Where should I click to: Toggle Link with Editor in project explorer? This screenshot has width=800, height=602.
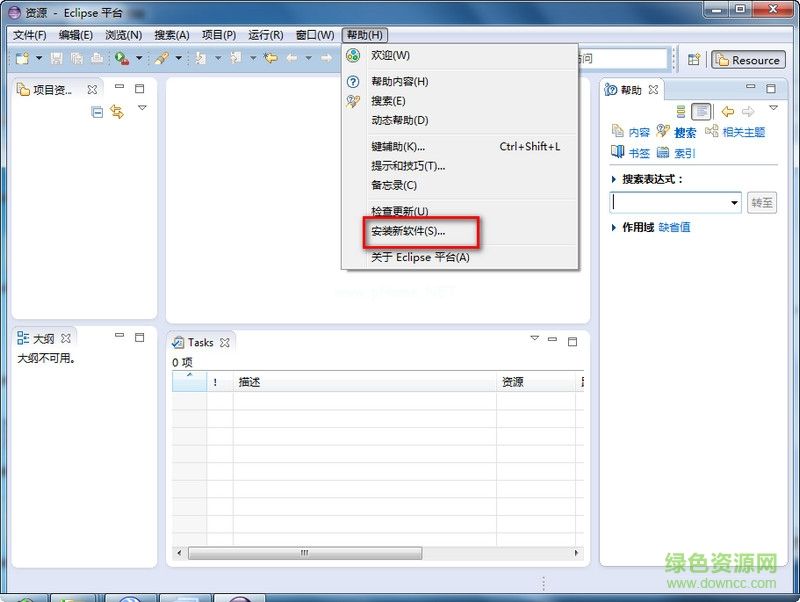click(x=117, y=113)
